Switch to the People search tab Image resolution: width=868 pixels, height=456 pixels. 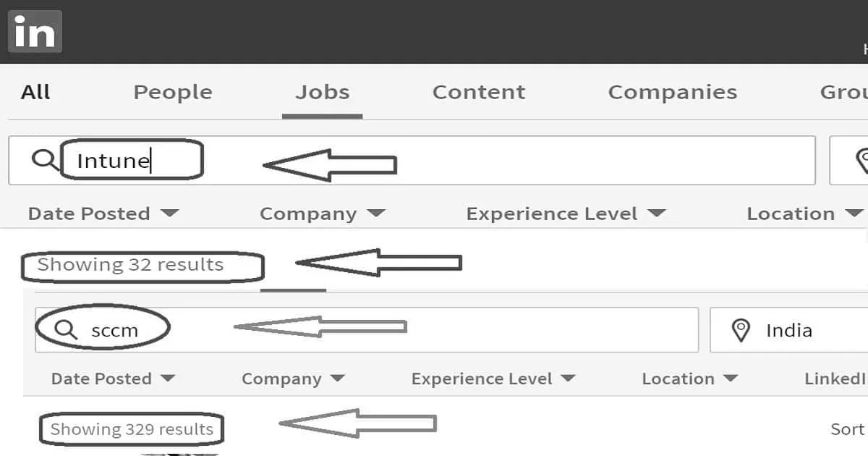pos(172,91)
